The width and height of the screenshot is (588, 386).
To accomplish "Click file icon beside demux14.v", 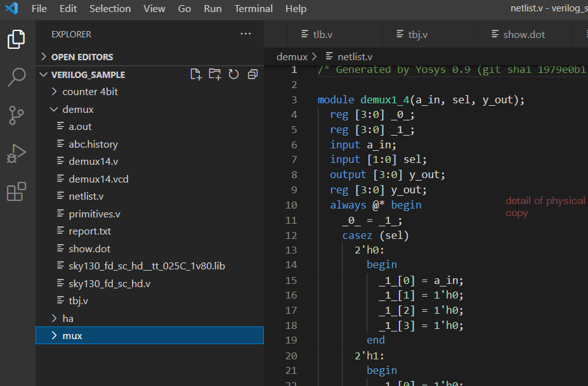I will tap(60, 161).
